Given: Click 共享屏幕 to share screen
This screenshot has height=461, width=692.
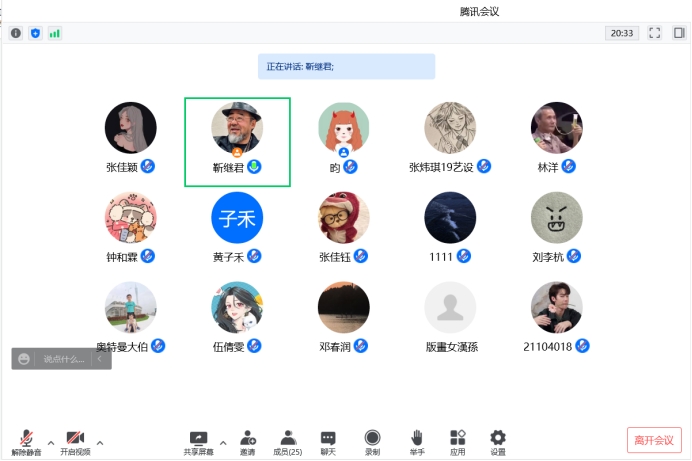Looking at the screenshot, I should coord(198,441).
